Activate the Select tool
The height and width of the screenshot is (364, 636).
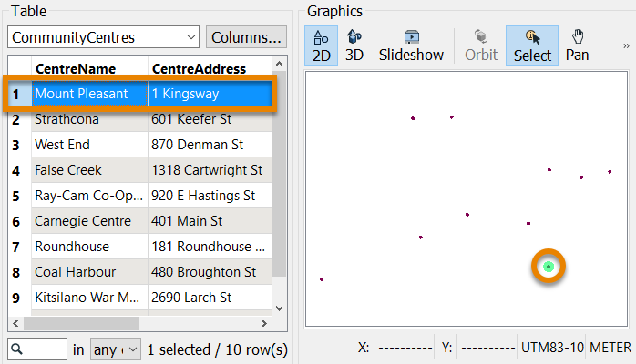click(x=532, y=45)
